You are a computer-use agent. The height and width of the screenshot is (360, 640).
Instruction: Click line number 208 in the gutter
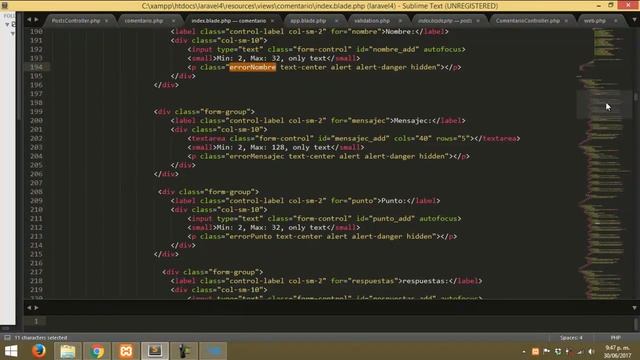(36, 191)
